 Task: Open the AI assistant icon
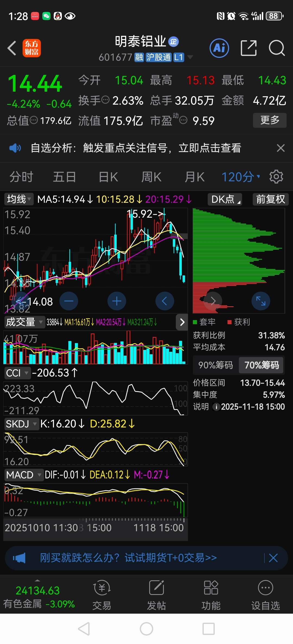point(219,48)
